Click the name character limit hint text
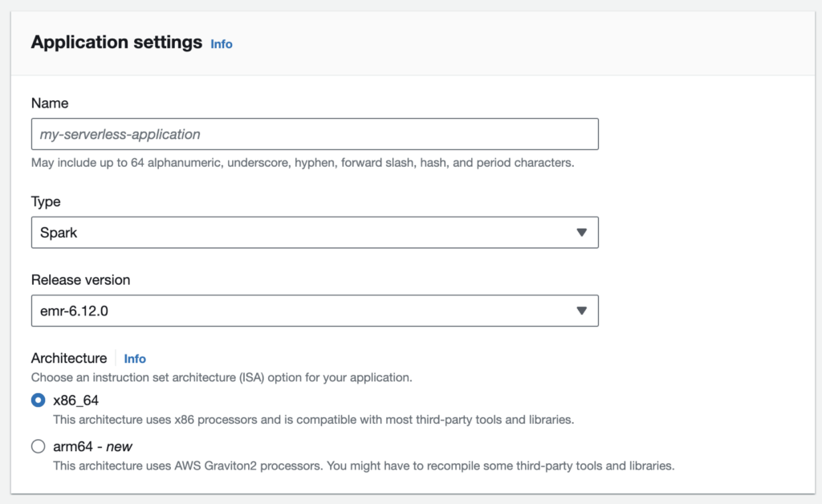 click(x=303, y=162)
